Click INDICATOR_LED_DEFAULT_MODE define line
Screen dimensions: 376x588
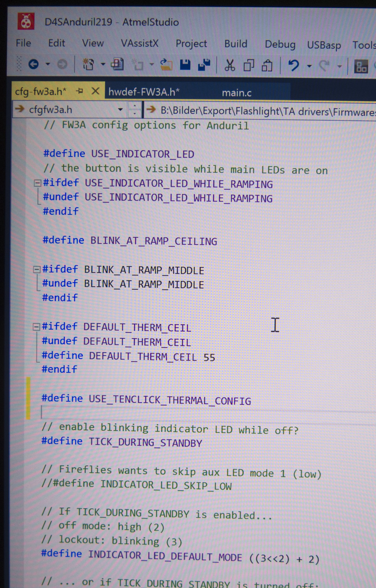tap(180, 556)
